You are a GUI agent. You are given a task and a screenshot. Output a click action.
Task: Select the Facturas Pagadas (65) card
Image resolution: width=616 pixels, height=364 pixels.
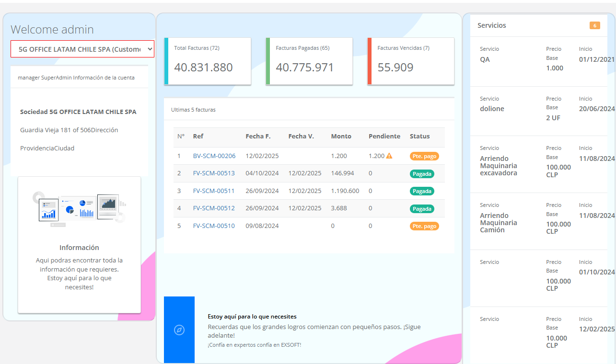click(x=309, y=61)
